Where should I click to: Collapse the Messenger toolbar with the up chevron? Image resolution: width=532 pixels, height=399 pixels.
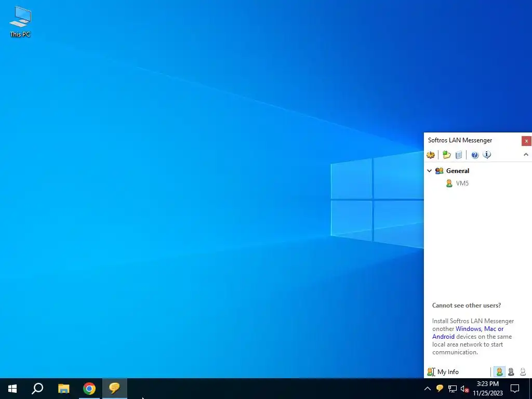point(526,155)
